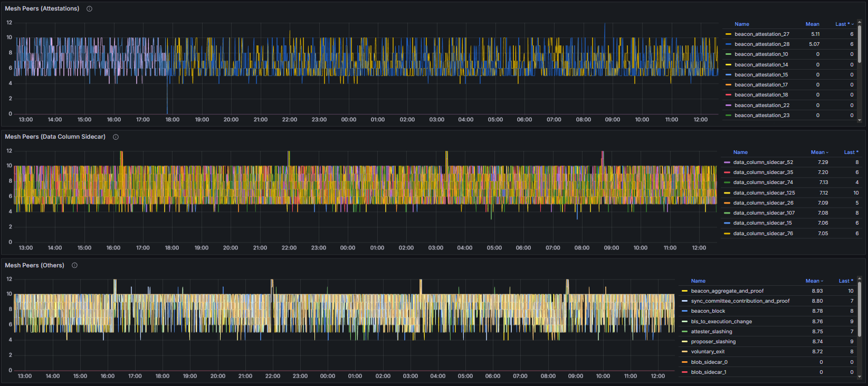Click the sync_committee_contribution_and_proof legend label
This screenshot has width=868, height=386.
point(740,301)
